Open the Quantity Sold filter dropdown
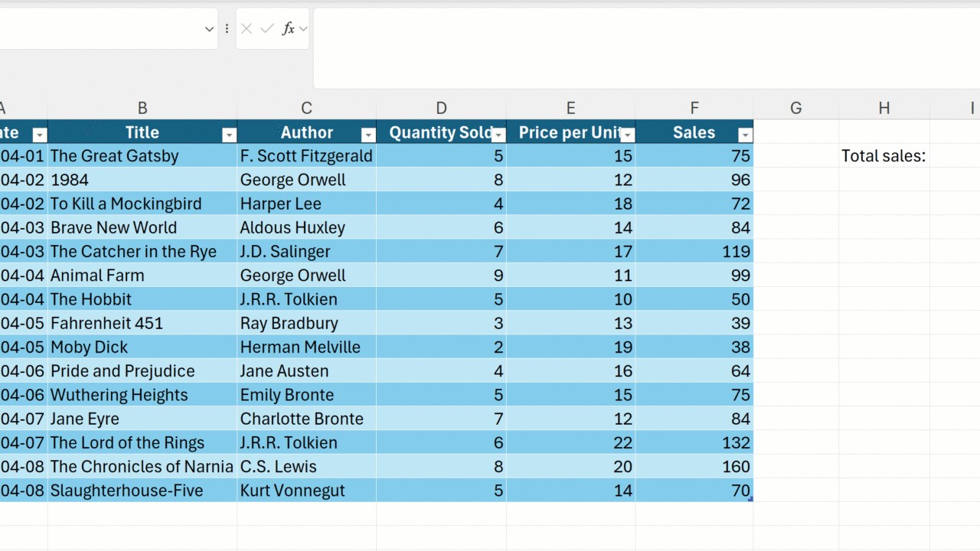The image size is (980, 551). point(498,135)
